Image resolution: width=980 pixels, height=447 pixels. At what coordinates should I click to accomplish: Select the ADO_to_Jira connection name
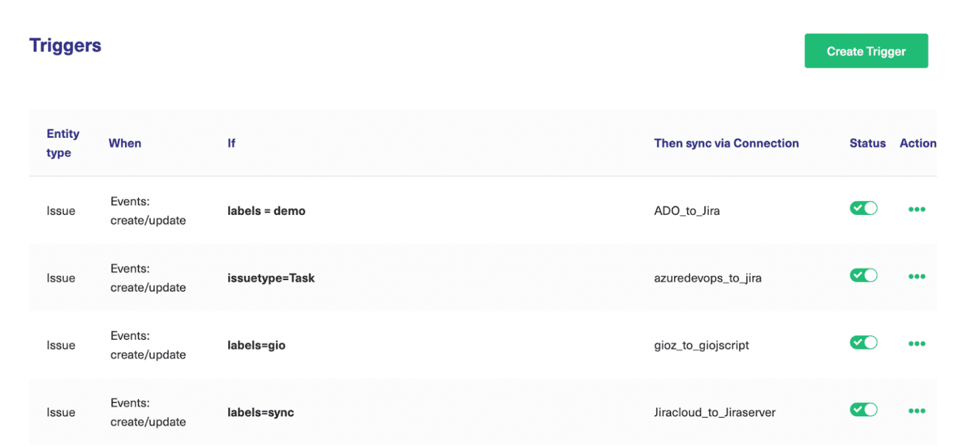tap(687, 210)
